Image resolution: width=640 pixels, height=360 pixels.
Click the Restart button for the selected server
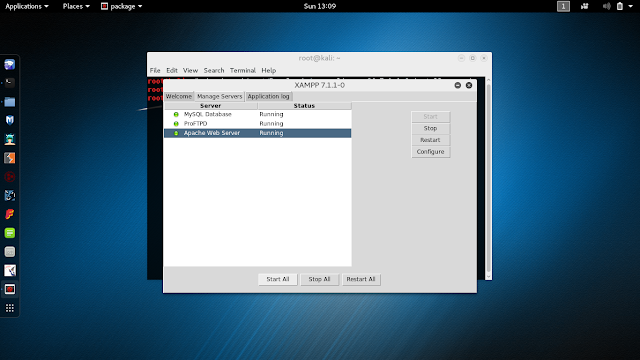coord(430,140)
